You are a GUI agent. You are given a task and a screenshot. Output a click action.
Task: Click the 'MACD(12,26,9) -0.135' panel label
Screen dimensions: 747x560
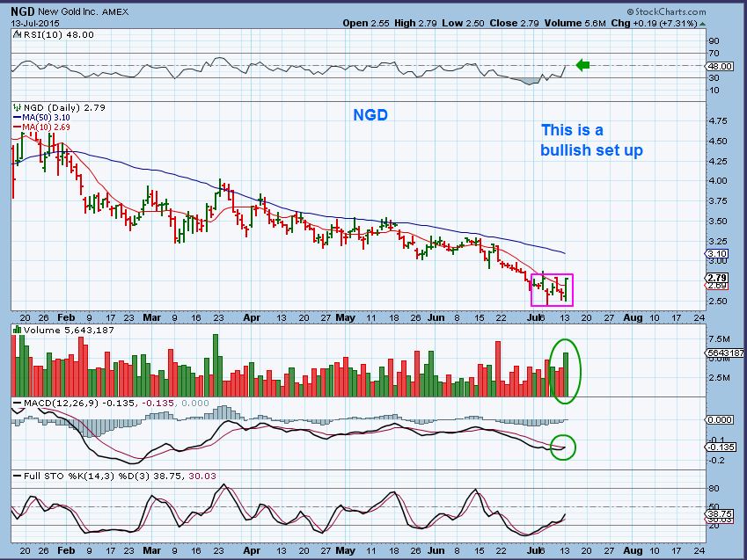(79, 403)
